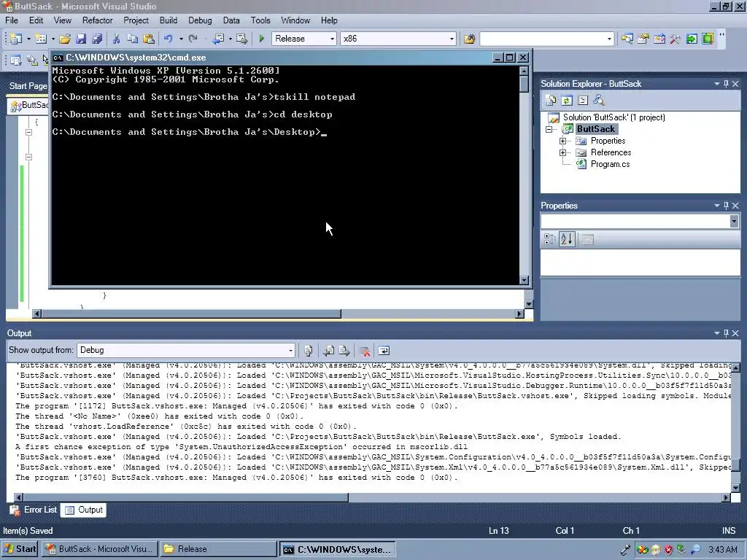
Task: Toggle auto-hide pin on Output panel
Action: pyautogui.click(x=726, y=333)
